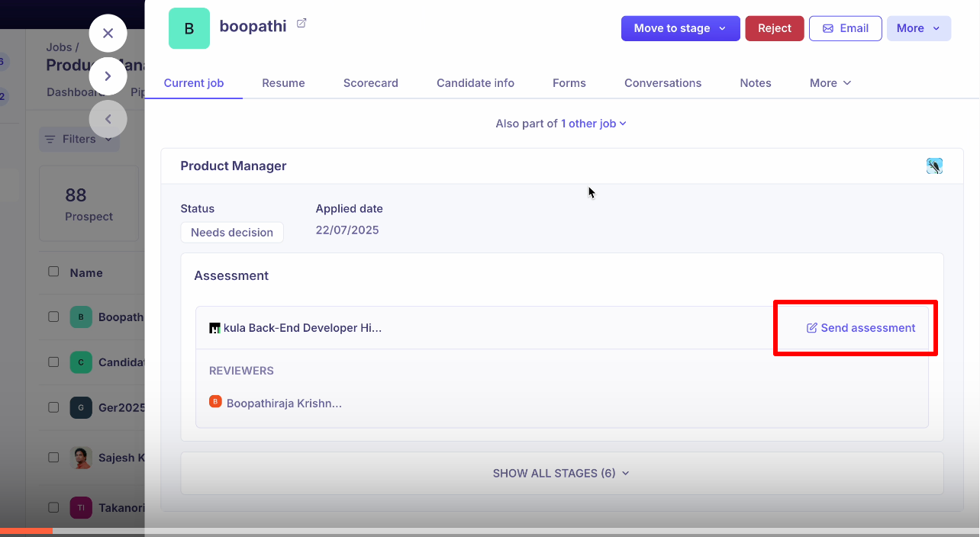Click Boopathiraja Krishn... reviewer name

tap(284, 404)
